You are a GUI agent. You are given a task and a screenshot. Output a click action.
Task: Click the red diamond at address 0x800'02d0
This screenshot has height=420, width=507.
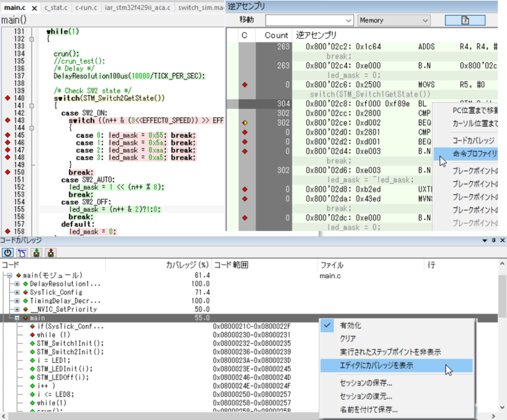tap(245, 132)
